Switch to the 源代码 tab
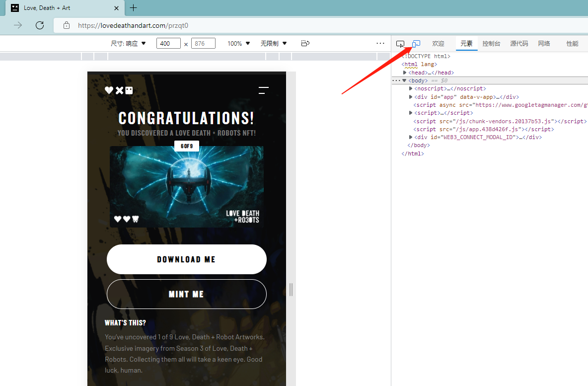 coord(519,44)
